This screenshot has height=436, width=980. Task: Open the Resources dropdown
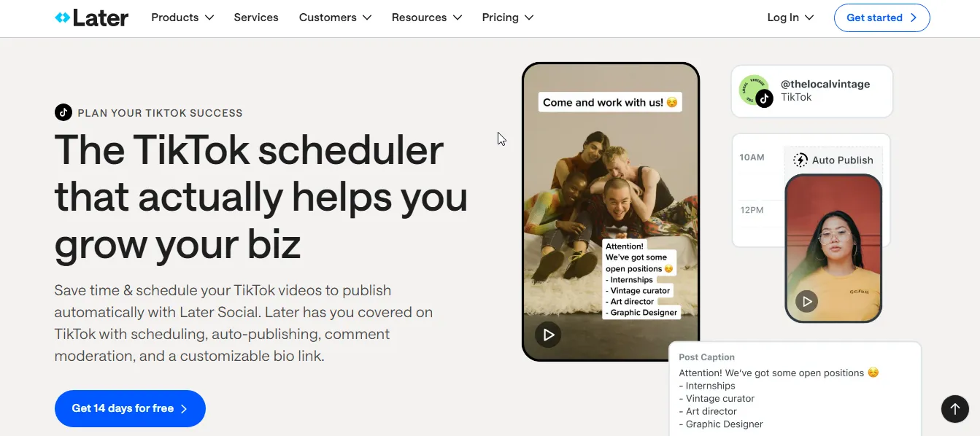tap(427, 17)
